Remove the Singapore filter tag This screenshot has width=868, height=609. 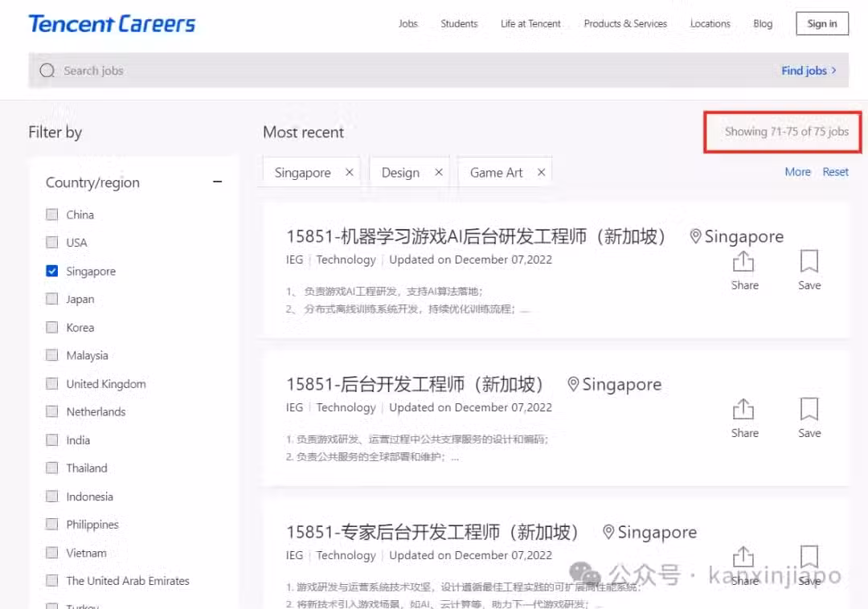pos(350,172)
